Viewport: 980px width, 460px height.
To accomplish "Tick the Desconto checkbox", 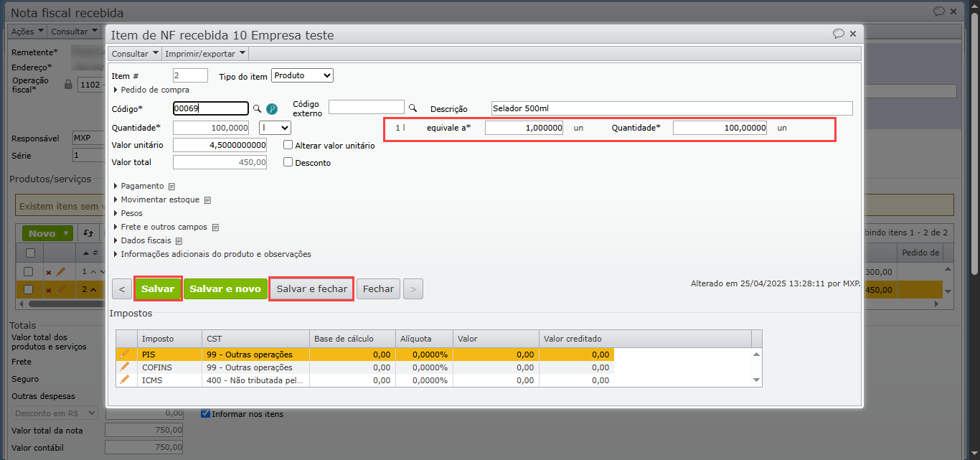I will click(x=288, y=162).
